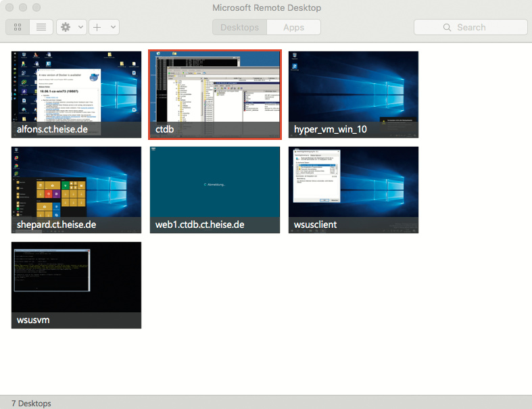Click the magnifier icon in search box
This screenshot has width=532, height=409.
tap(447, 27)
